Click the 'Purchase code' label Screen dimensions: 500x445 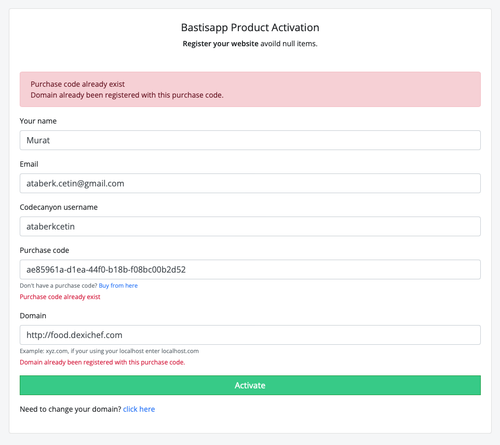coord(44,250)
